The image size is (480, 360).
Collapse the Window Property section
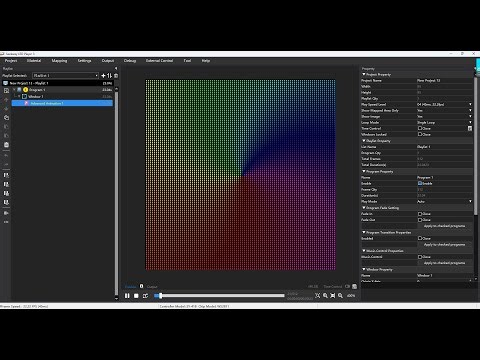[x=364, y=269]
